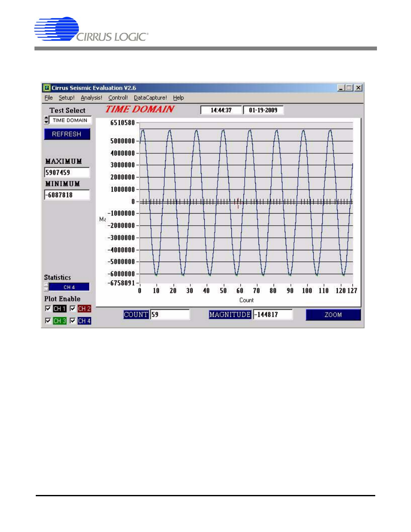Image resolution: width=411 pixels, height=532 pixels.
Task: Toggle the CH 3 plot enable checkbox
Action: [x=48, y=320]
